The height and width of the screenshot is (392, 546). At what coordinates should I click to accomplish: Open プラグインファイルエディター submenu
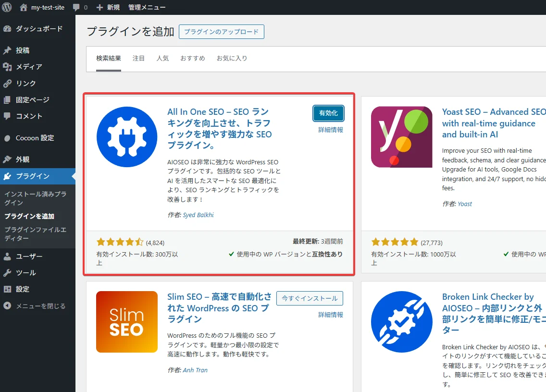pyautogui.click(x=36, y=234)
